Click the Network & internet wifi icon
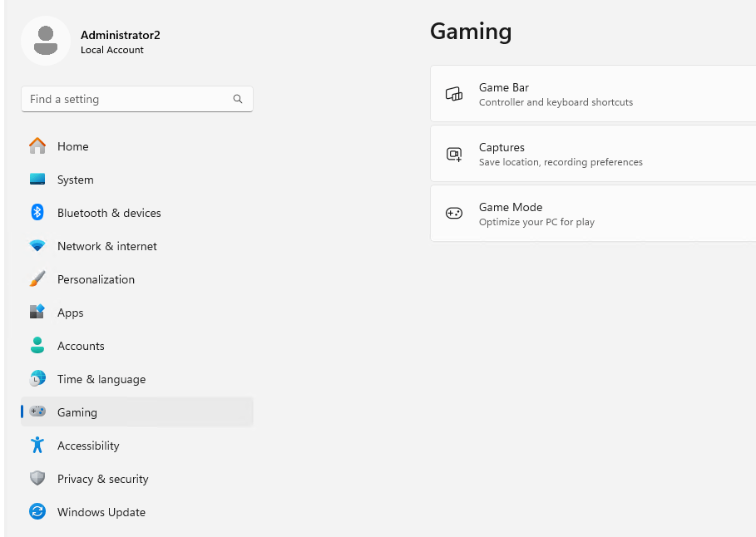The height and width of the screenshot is (537, 756). [37, 246]
